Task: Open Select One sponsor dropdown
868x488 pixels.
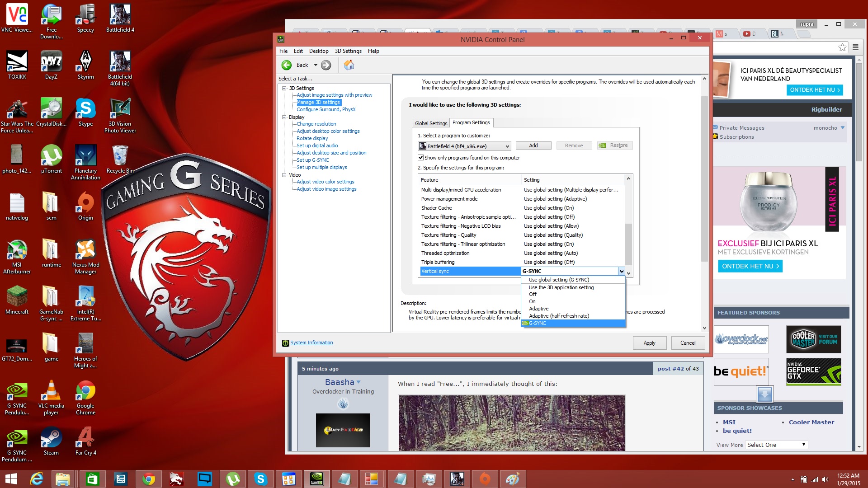Action: 776,445
